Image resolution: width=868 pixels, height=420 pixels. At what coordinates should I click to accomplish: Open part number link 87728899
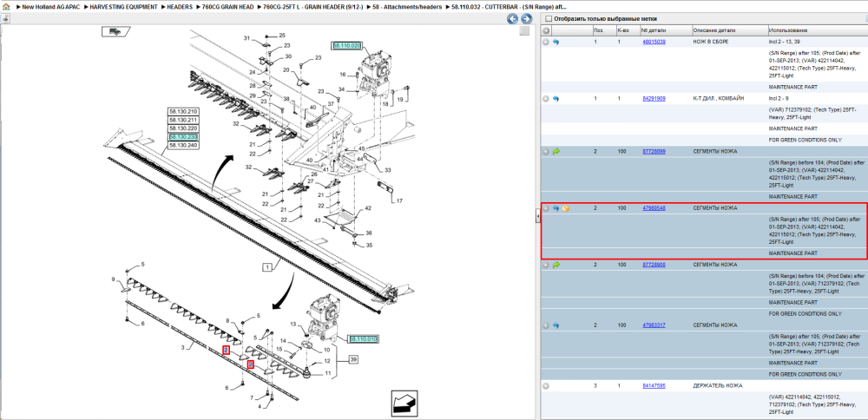pyautogui.click(x=654, y=152)
